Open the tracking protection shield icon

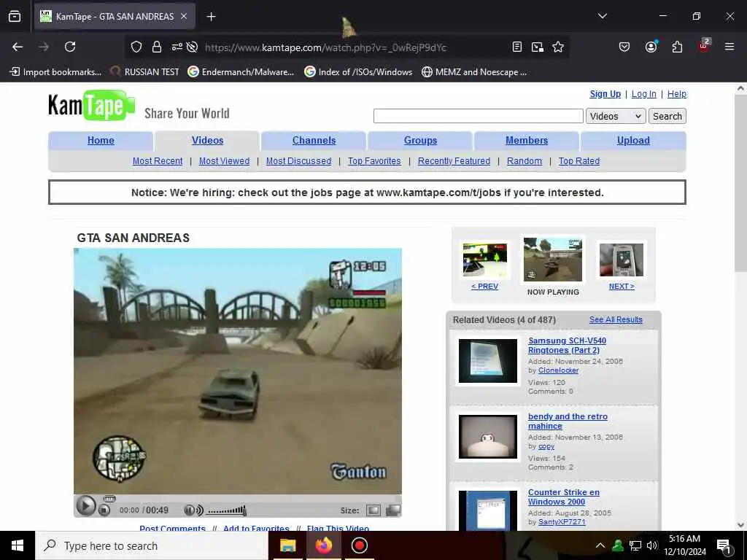(136, 47)
